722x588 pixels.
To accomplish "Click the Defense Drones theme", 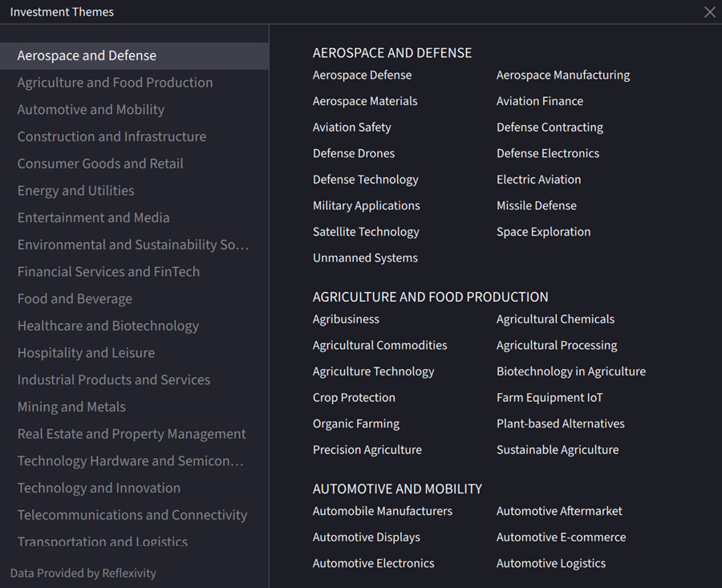I will pyautogui.click(x=353, y=153).
